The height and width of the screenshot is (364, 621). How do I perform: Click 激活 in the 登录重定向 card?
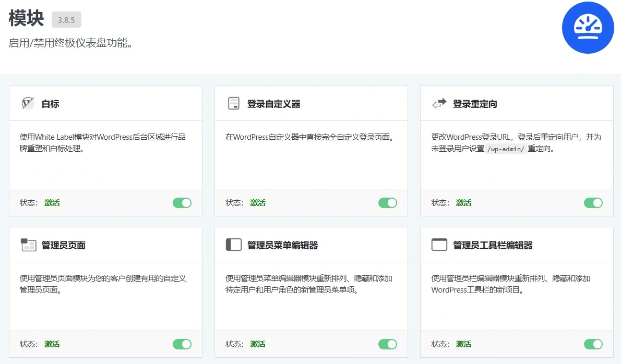pyautogui.click(x=463, y=202)
